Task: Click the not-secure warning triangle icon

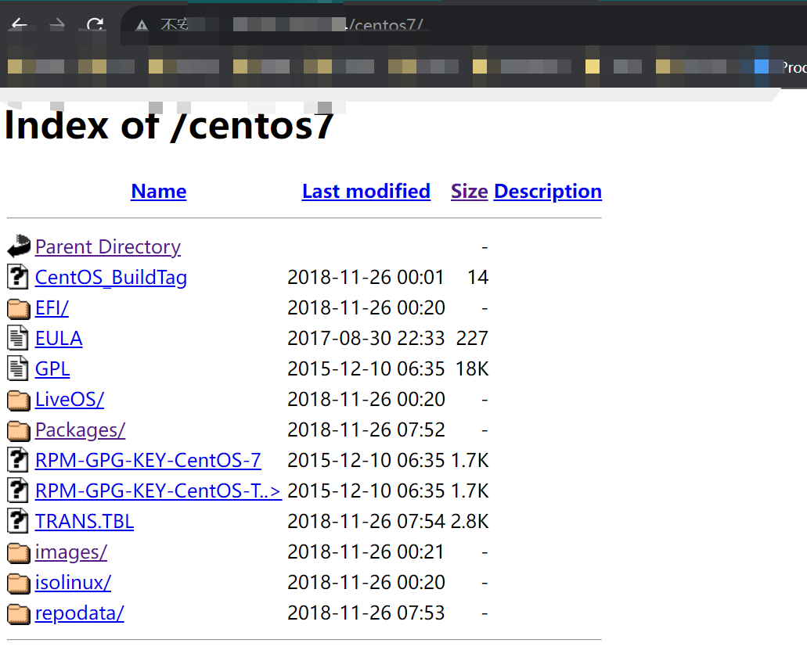Action: (x=142, y=25)
